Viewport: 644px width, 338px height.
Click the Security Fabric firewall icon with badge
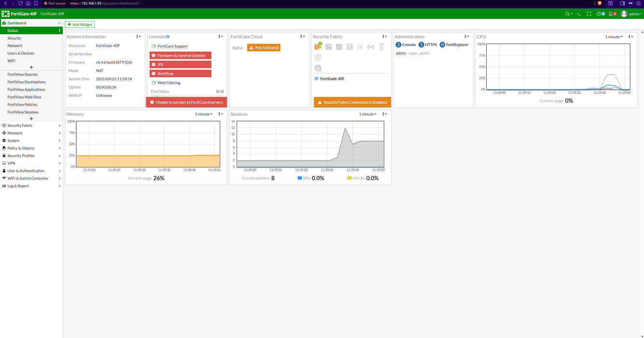(318, 46)
